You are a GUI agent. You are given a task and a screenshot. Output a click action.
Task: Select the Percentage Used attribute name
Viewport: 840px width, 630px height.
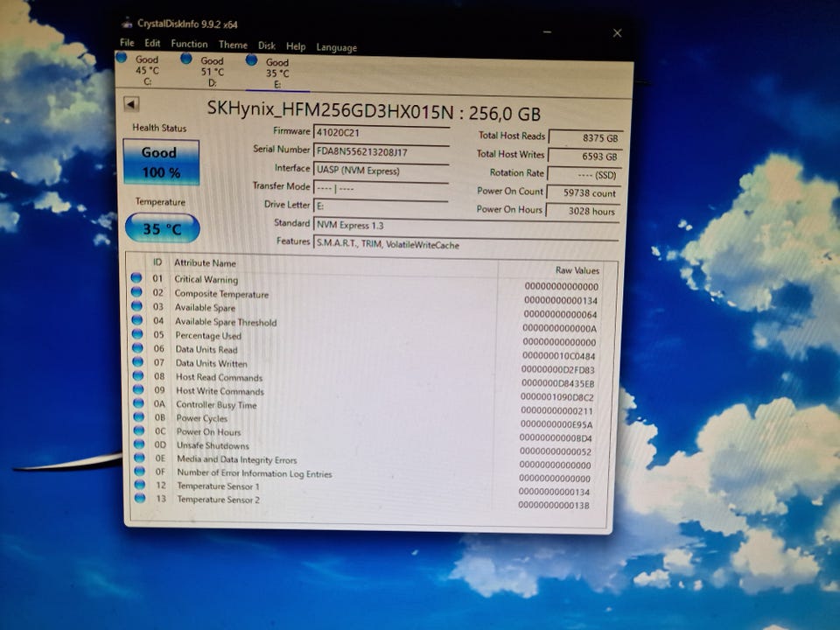click(x=208, y=335)
